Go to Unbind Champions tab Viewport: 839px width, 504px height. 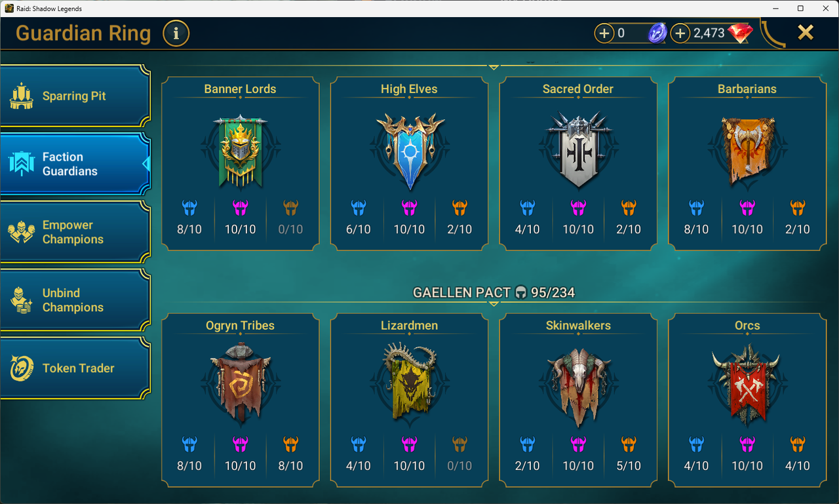tap(75, 300)
